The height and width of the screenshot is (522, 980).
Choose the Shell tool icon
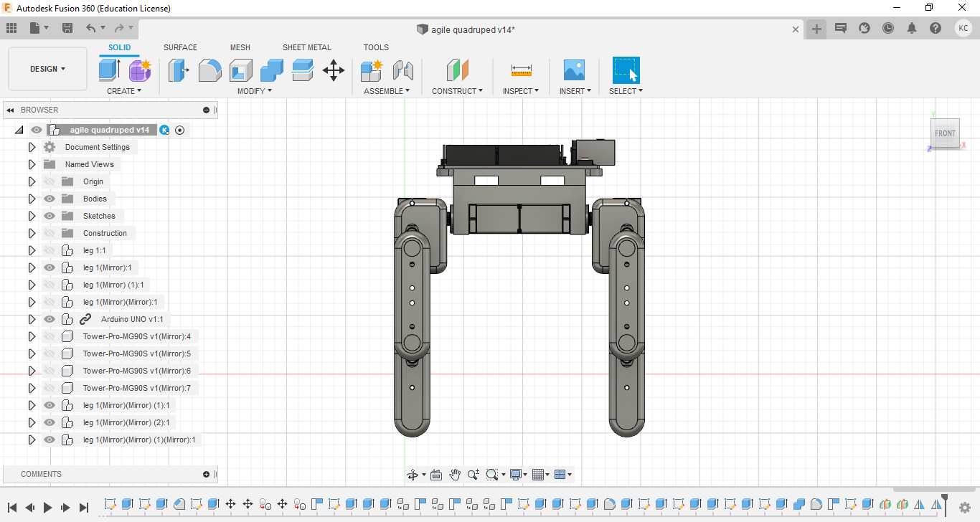[x=241, y=70]
